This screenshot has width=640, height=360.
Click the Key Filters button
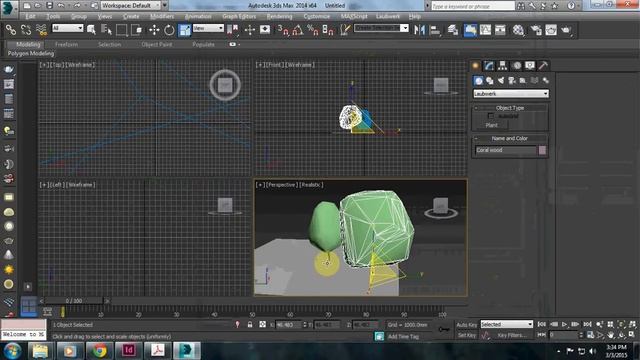coord(512,335)
